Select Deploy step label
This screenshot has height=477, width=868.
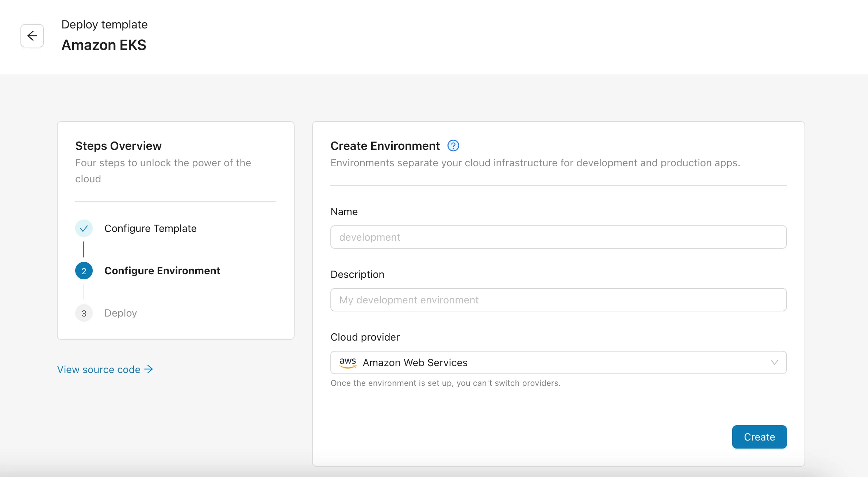(x=121, y=313)
